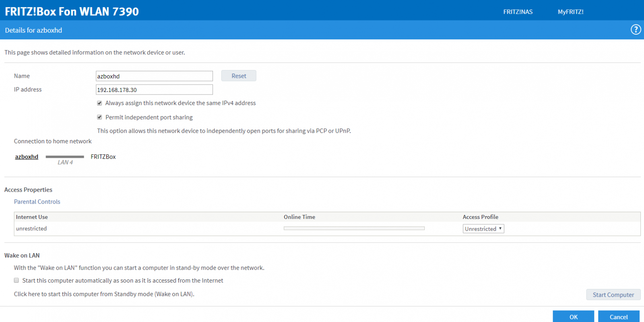
Task: Click the 'Online Time' column header
Action: click(x=299, y=217)
